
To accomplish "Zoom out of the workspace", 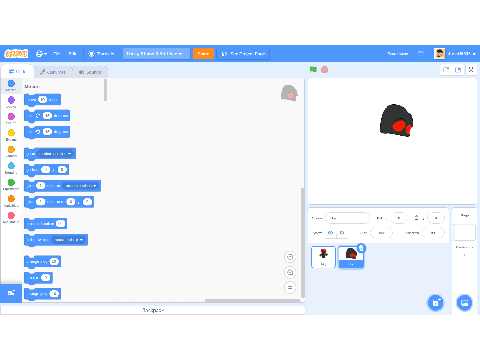I will 290,272.
